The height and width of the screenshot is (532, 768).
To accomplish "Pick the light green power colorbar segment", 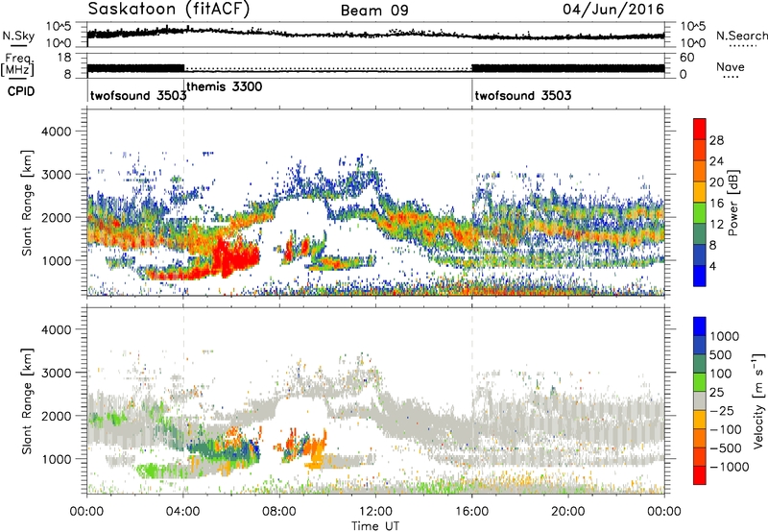I will coord(700,212).
